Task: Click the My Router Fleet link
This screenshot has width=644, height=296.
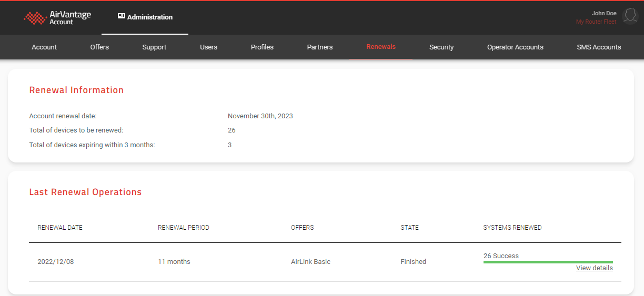Action: point(596,22)
